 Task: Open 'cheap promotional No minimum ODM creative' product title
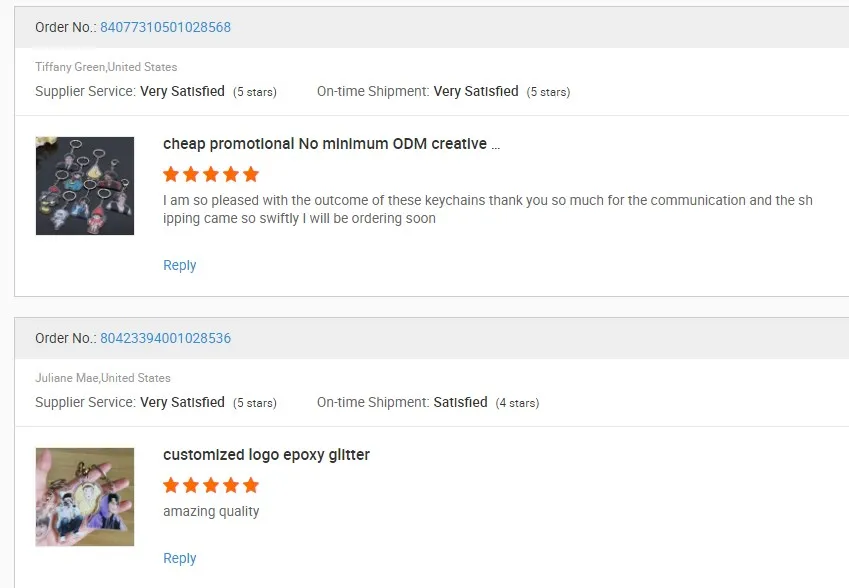331,143
